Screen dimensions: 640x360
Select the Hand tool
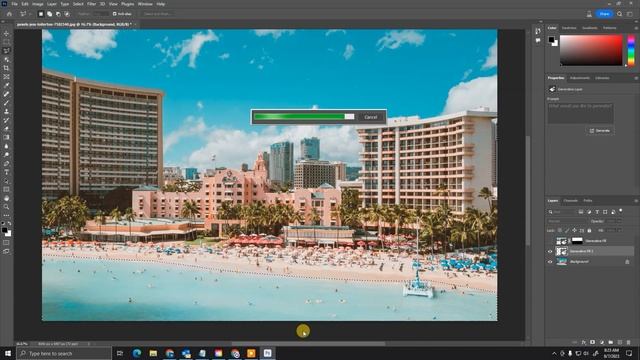(x=6, y=198)
